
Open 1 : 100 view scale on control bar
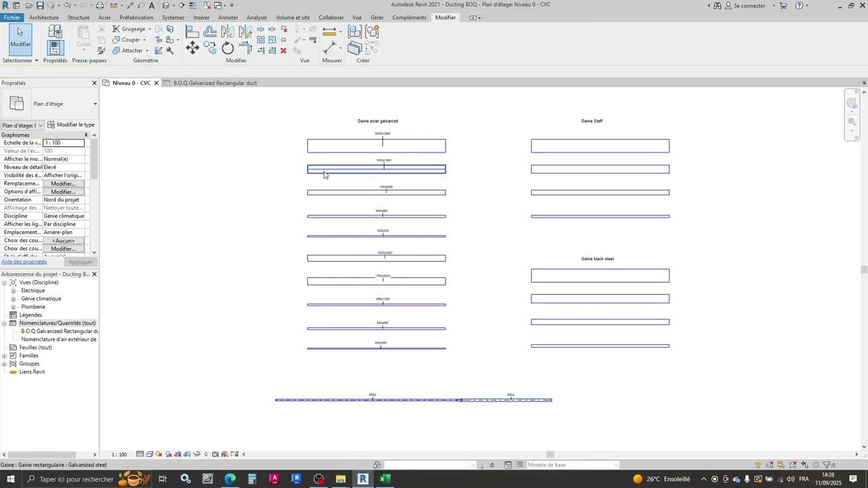click(x=119, y=454)
